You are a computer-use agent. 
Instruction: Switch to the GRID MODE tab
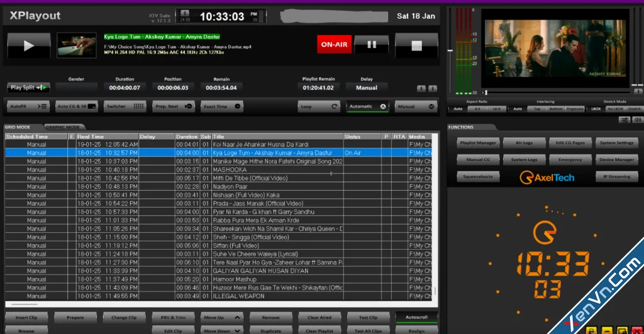(18, 127)
